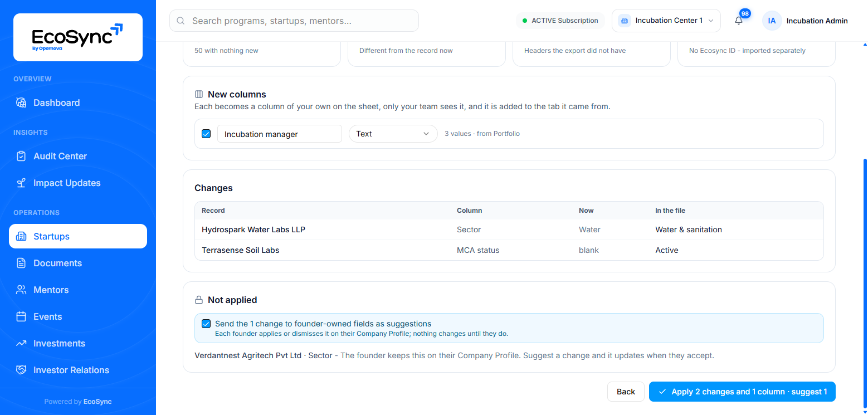Image resolution: width=868 pixels, height=415 pixels.
Task: Click the EcoSync link in Powered by footer
Action: tap(97, 402)
